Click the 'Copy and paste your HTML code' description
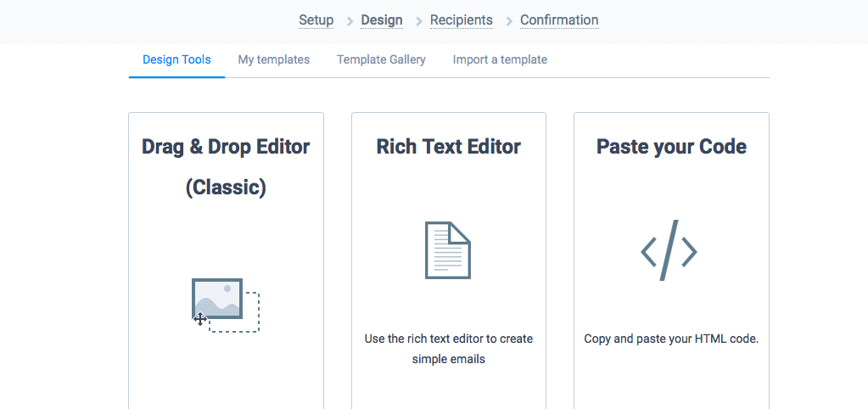The width and height of the screenshot is (868, 409). click(x=671, y=339)
